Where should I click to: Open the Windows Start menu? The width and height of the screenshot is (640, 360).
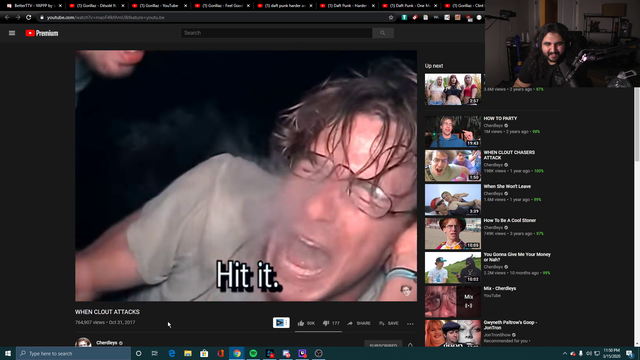click(x=8, y=353)
